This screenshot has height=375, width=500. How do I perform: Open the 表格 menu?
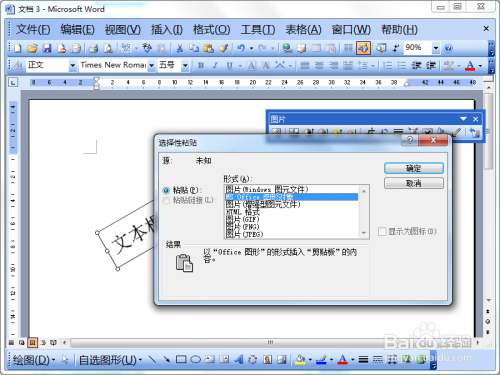point(303,30)
